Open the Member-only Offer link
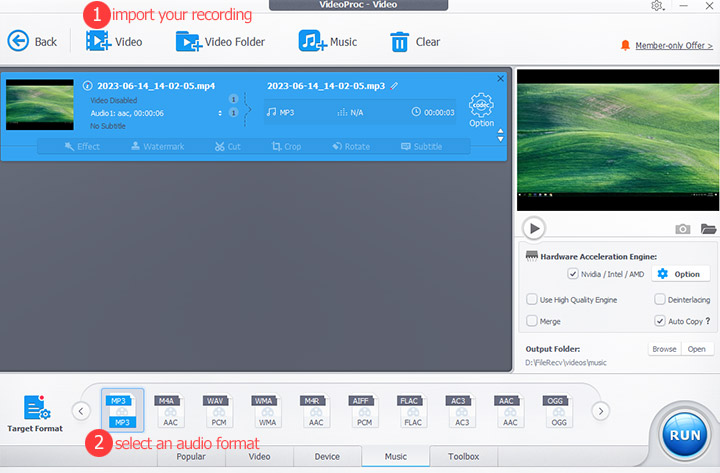Screen dimensions: 720x473 (674, 45)
